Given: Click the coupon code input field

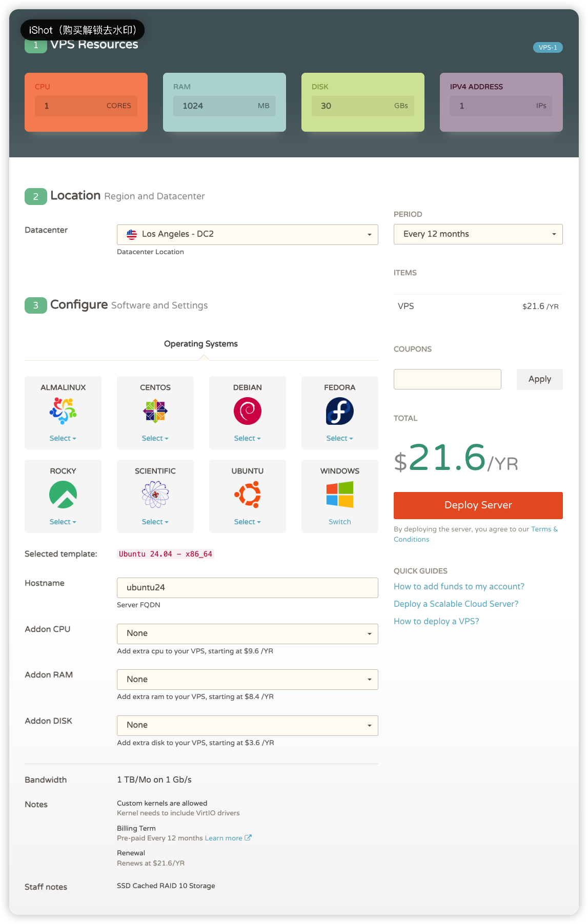Looking at the screenshot, I should [447, 379].
